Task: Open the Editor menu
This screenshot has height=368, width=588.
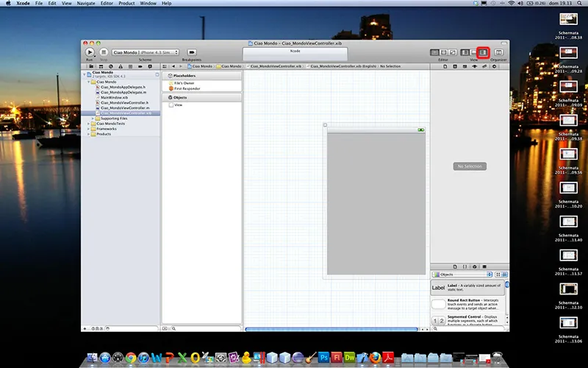Action: [x=107, y=3]
